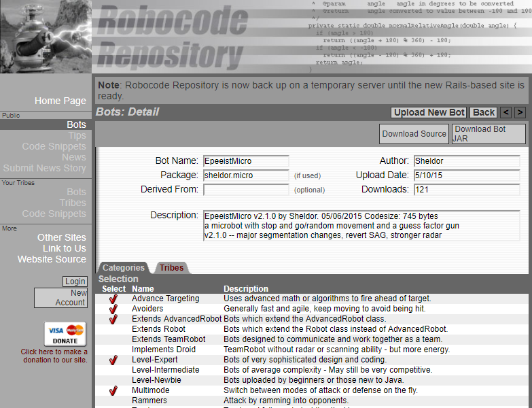This screenshot has width=532, height=408.
Task: Click the donation text link
Action: (54, 356)
